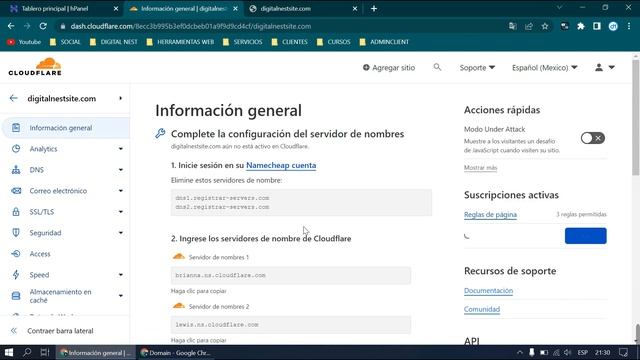Open the Windows Start menu
Viewport: 640px width, 360px height.
point(9,352)
